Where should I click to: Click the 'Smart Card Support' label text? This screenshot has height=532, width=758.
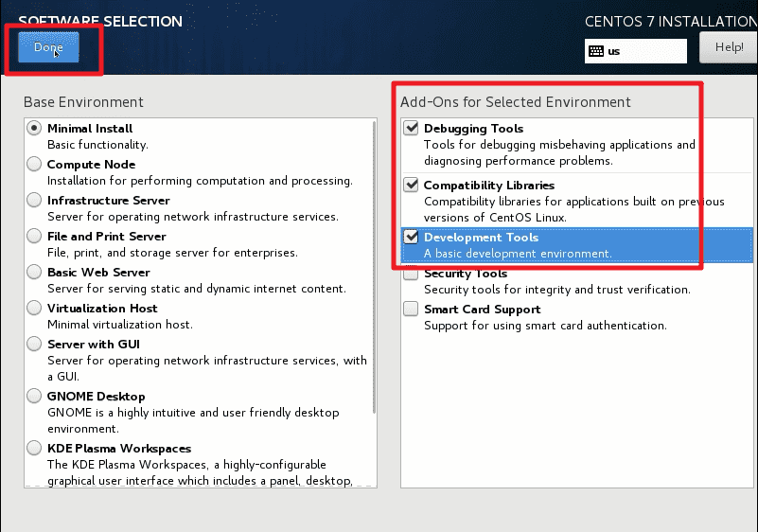click(483, 310)
